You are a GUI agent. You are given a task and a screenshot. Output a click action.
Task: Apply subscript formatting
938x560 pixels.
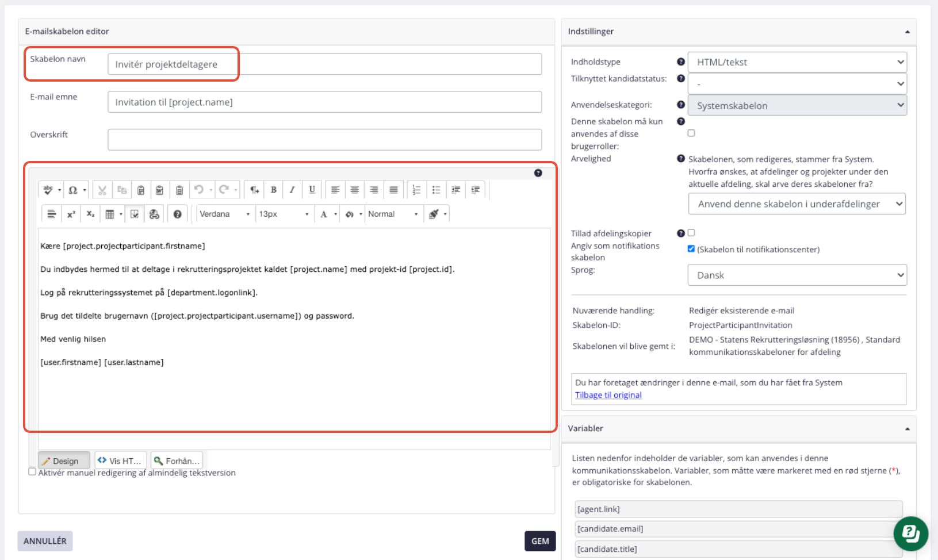pyautogui.click(x=90, y=214)
